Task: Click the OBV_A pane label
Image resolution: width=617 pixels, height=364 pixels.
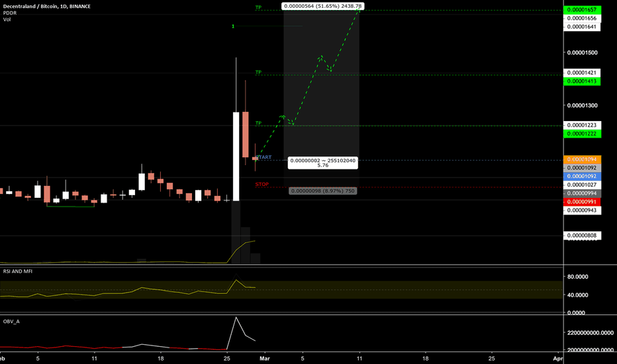Action: [11, 322]
